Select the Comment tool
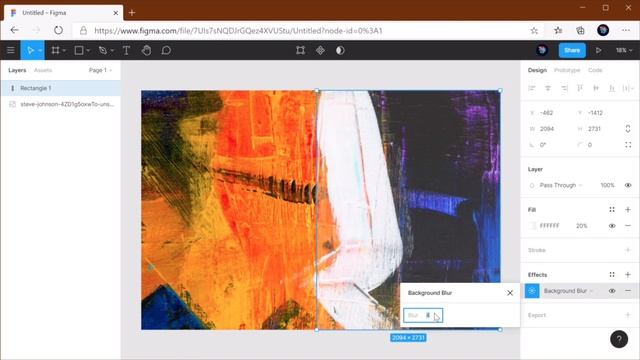Viewport: 640px width, 360px height. click(x=166, y=50)
